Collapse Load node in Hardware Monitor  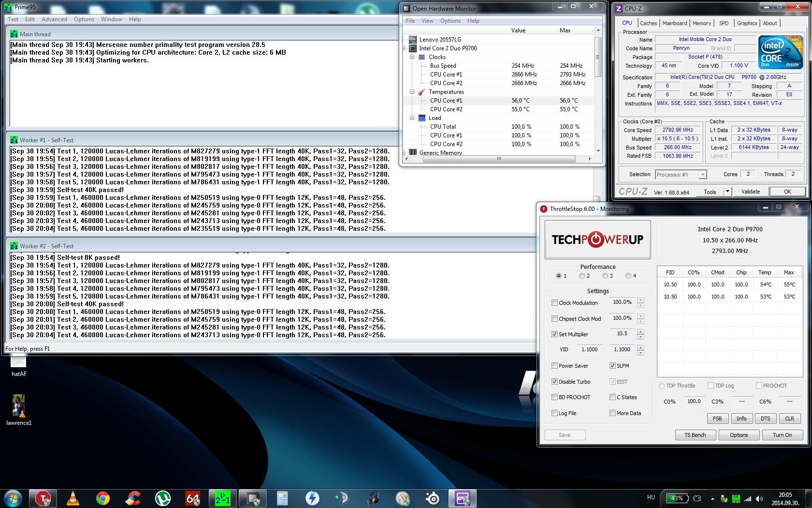coord(412,118)
